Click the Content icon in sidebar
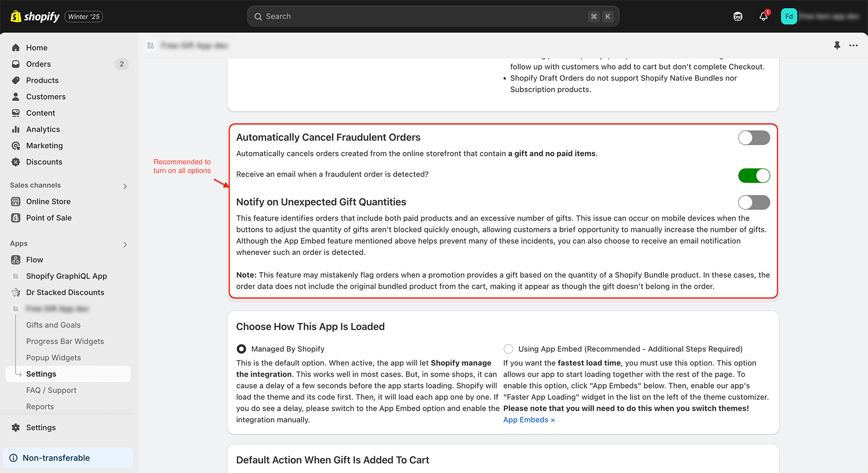868x473 pixels. 16,113
